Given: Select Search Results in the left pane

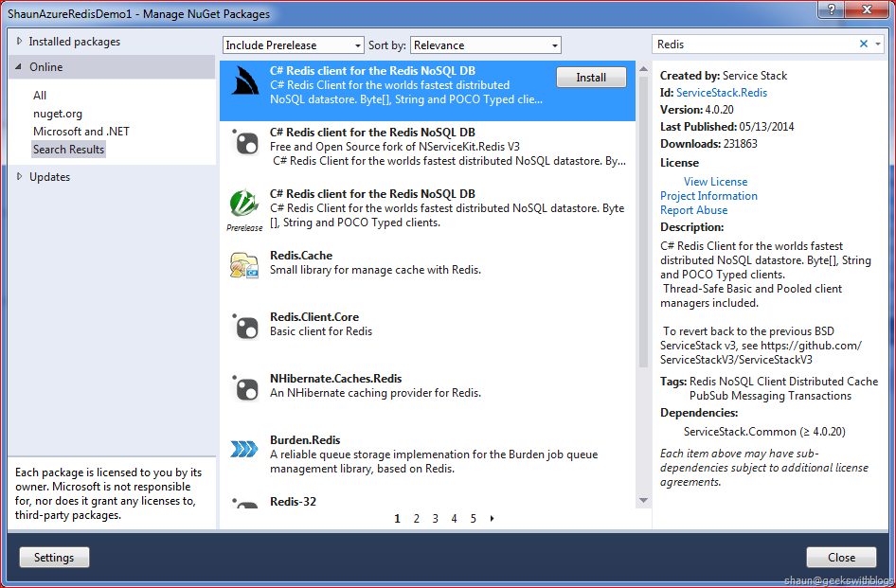Looking at the screenshot, I should click(68, 150).
